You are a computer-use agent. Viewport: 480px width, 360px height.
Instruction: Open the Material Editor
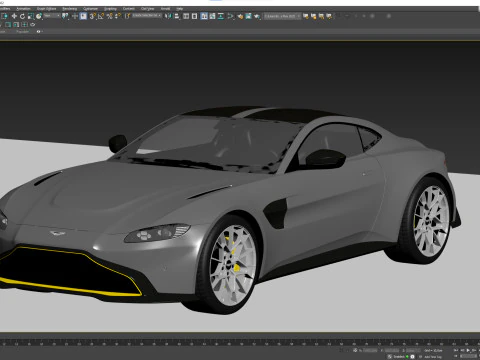click(x=230, y=16)
